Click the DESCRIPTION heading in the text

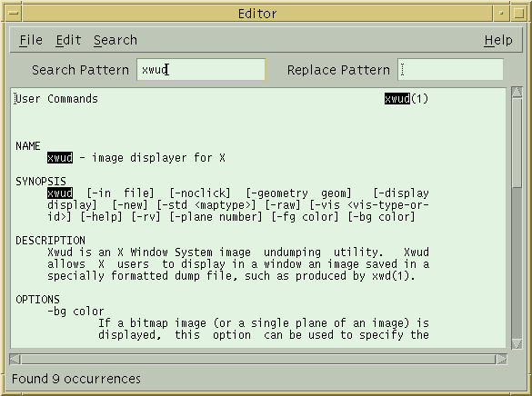[x=51, y=240]
